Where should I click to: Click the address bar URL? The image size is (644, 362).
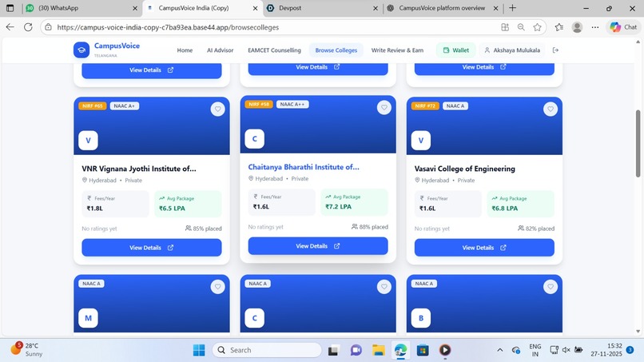168,27
